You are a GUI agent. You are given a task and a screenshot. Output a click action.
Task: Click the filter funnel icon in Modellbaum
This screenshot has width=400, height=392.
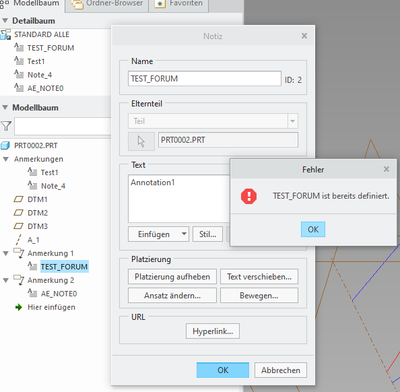(x=6, y=126)
